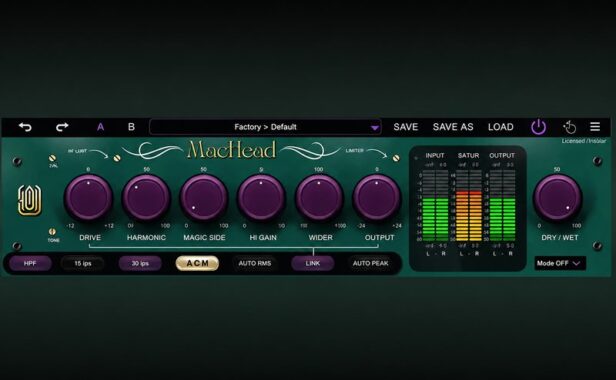Click the HI GAIN label text

[x=263, y=237]
